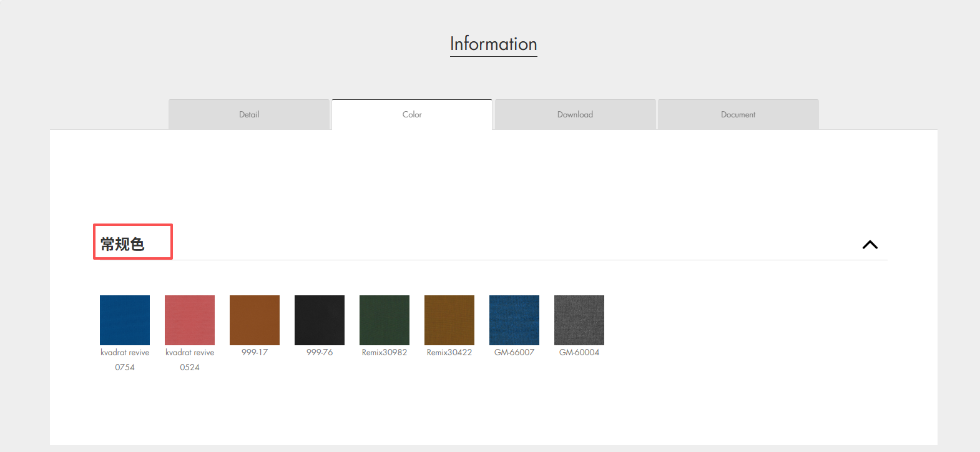The width and height of the screenshot is (980, 452).
Task: Click the Remix30982 text label
Action: pos(385,353)
